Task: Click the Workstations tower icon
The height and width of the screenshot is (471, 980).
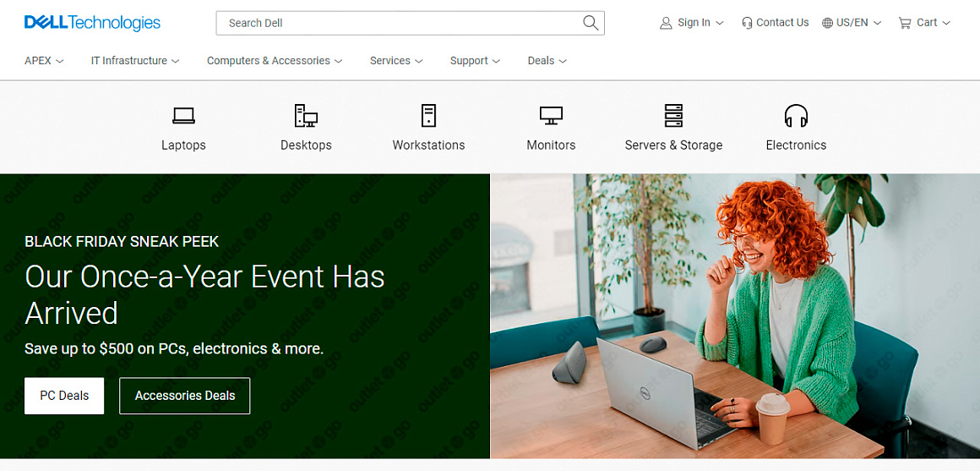Action: tap(429, 116)
